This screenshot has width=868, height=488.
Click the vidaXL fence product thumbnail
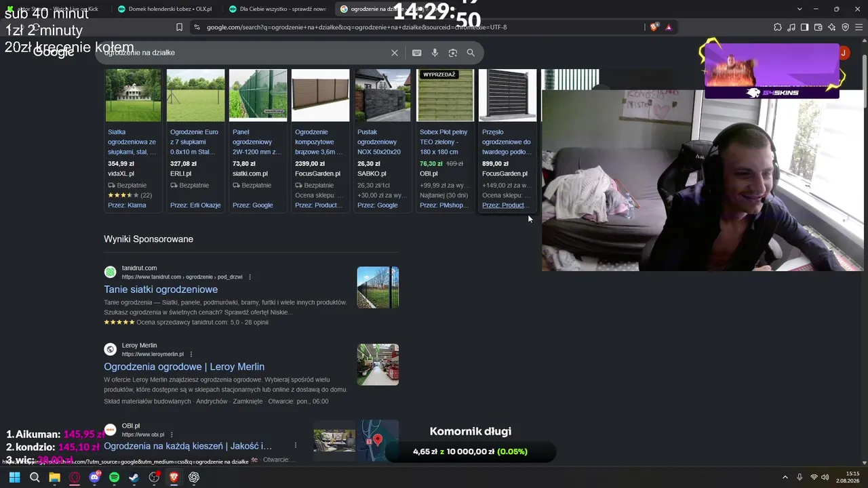133,96
